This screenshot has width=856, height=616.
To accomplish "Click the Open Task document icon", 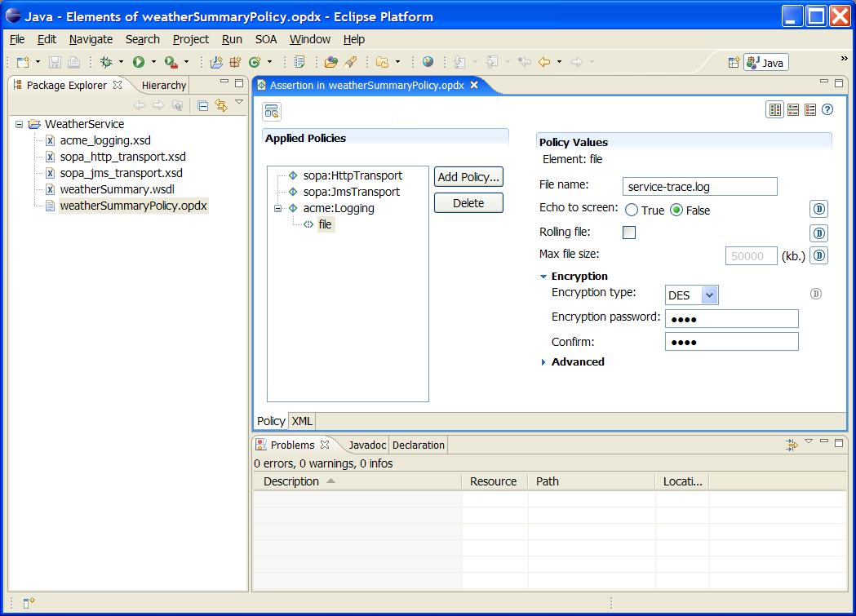I will pyautogui.click(x=299, y=62).
